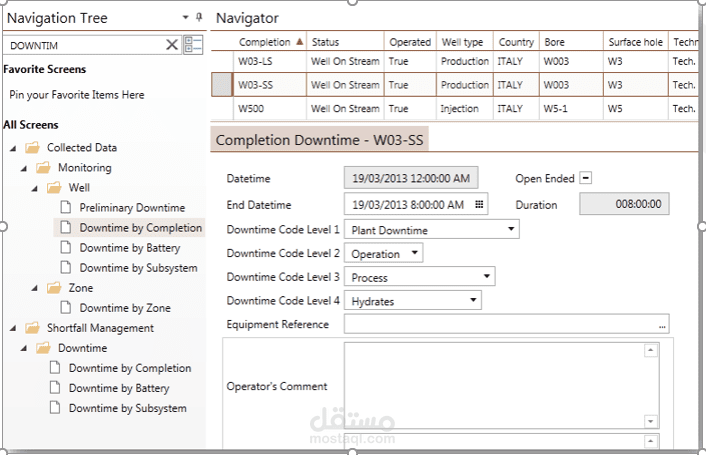
Task: Open Downtime by Completion under Shortfall Management
Action: click(130, 368)
